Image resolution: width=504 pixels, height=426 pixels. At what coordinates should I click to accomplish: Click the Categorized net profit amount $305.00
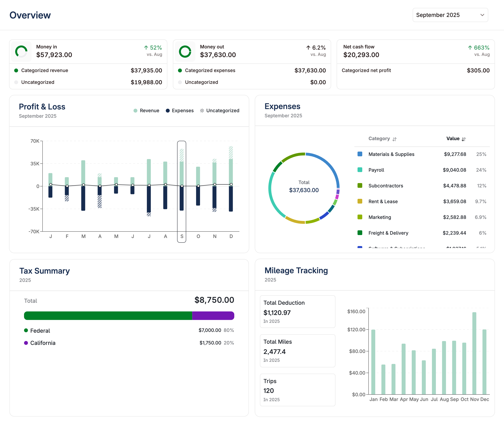pos(478,70)
